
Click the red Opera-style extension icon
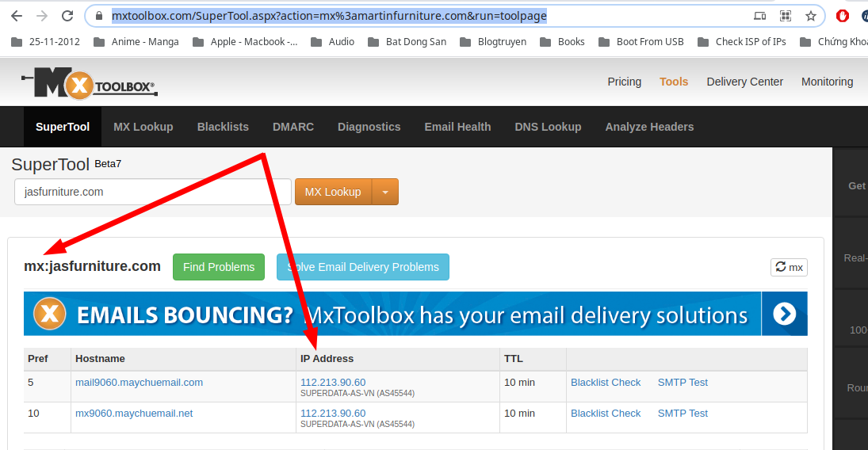pyautogui.click(x=843, y=16)
